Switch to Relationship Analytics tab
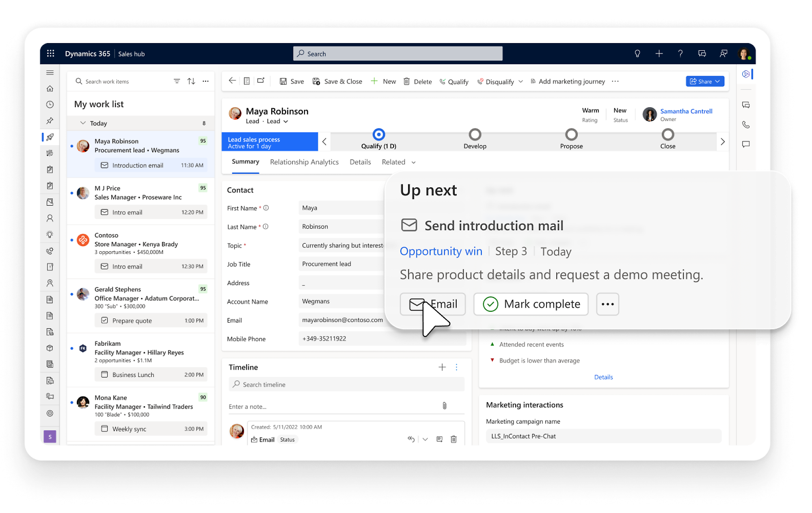Image resolution: width=812 pixels, height=513 pixels. click(x=304, y=162)
